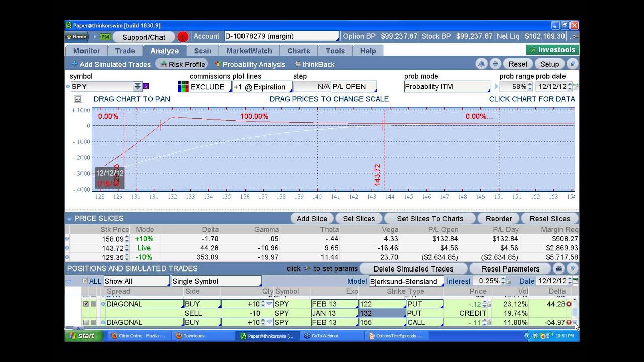Switch to the Monitor tab

click(x=87, y=51)
